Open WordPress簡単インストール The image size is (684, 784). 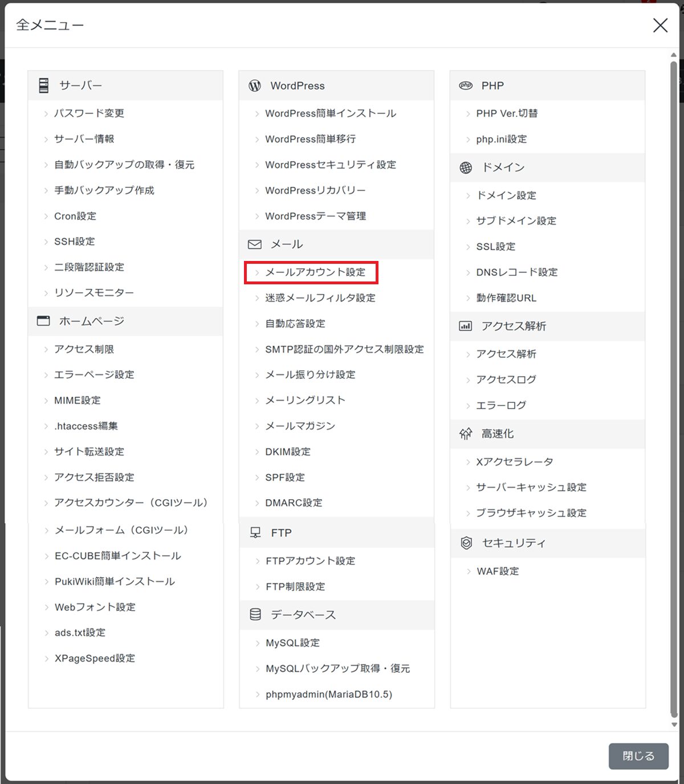point(330,113)
